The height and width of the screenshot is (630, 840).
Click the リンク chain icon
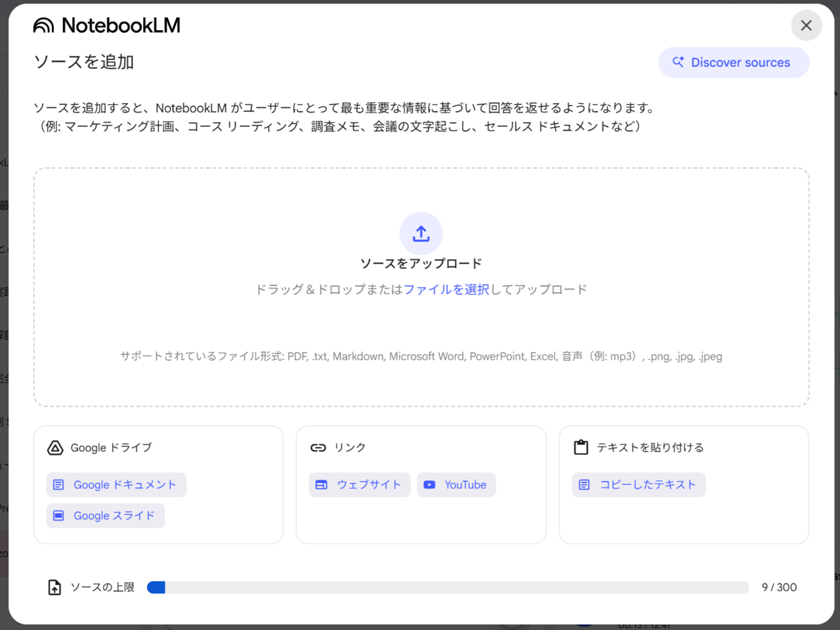point(318,448)
